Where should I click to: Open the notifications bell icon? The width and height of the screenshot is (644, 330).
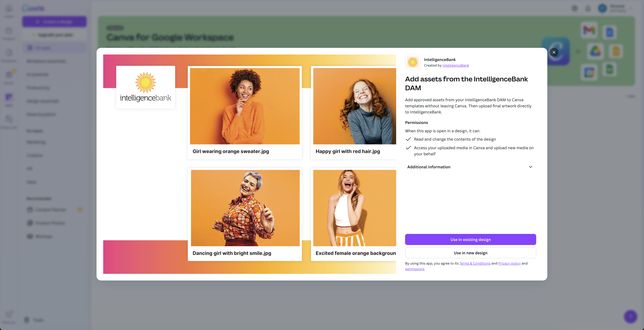pyautogui.click(x=588, y=8)
